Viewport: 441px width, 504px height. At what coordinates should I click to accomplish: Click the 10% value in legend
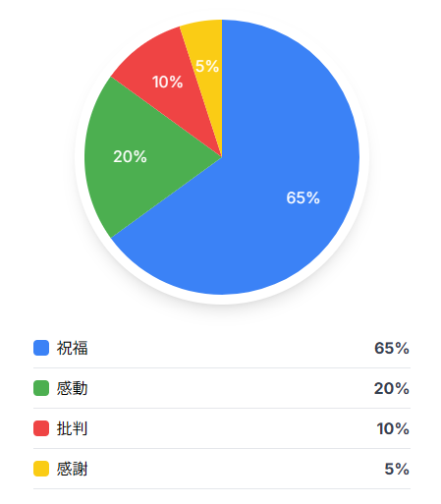click(393, 428)
